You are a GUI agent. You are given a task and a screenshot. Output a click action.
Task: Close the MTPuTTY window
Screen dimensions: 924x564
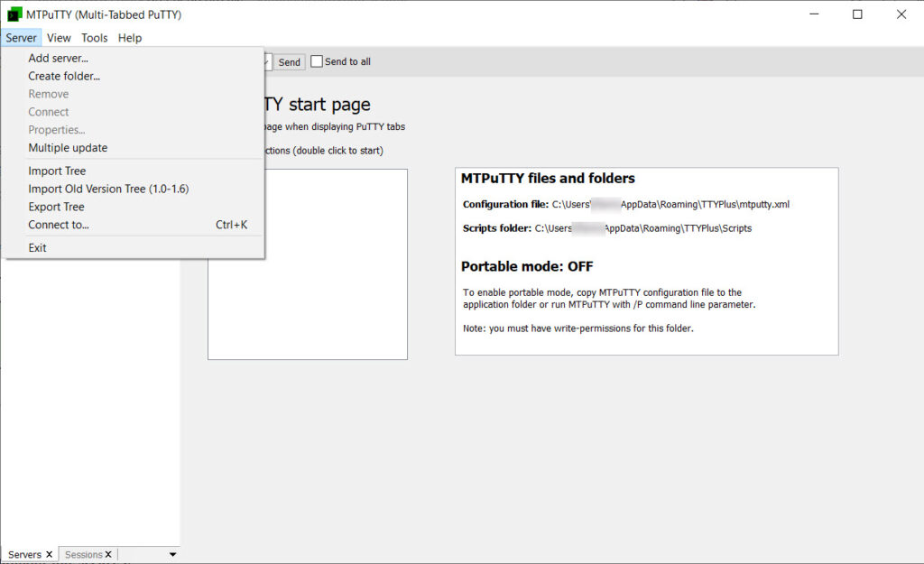click(x=901, y=14)
